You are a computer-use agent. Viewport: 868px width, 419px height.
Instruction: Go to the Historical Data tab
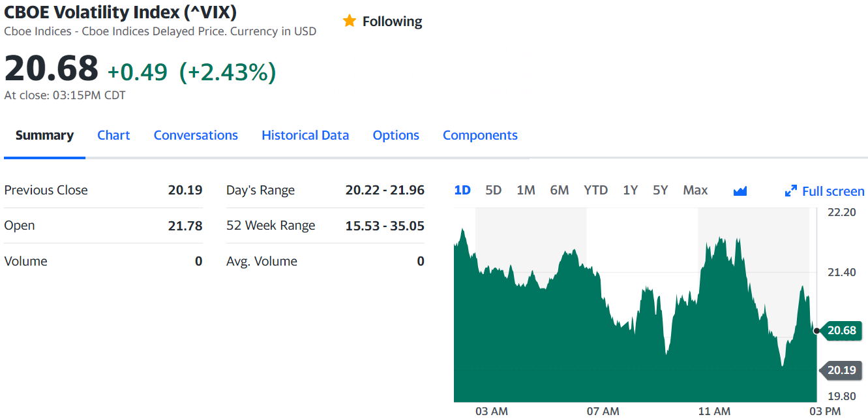[305, 135]
